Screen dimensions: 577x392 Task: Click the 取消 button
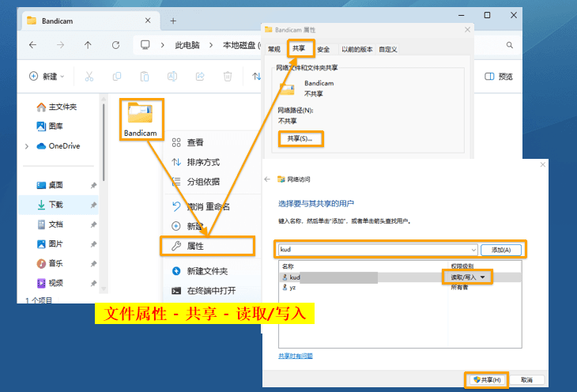[526, 380]
